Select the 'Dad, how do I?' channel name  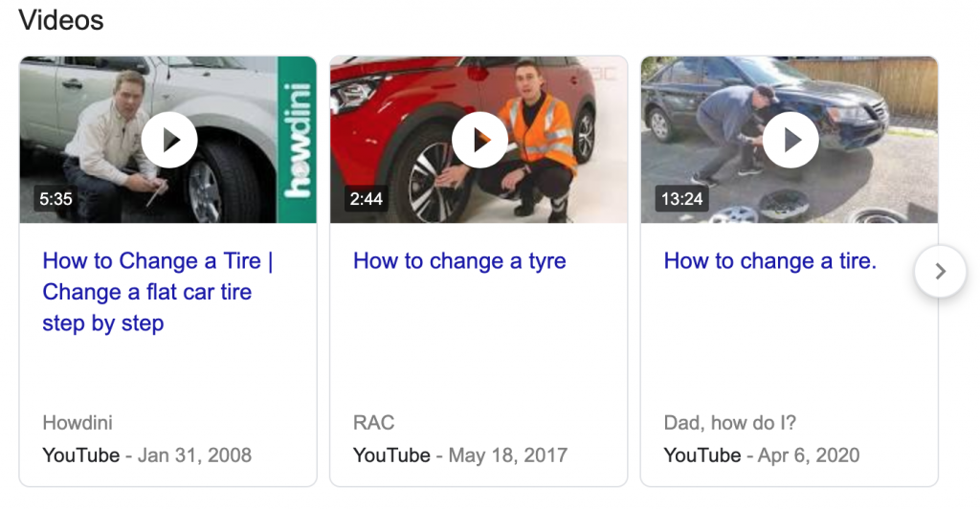(x=730, y=423)
